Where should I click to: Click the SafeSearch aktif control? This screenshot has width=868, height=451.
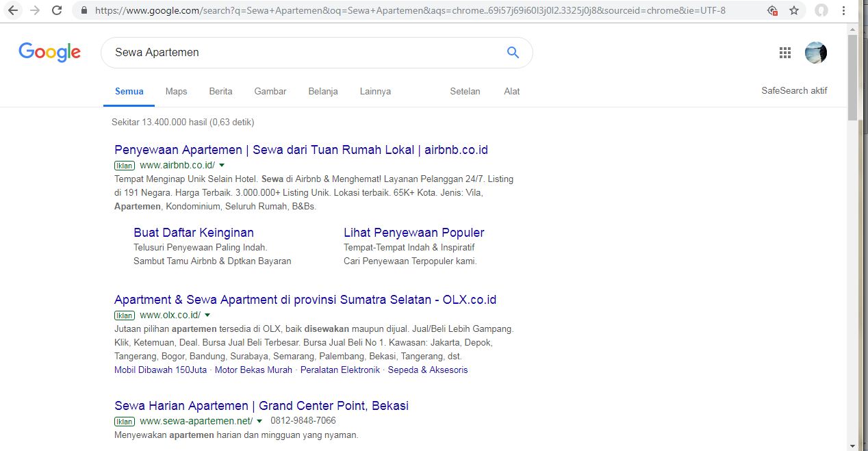pos(794,90)
